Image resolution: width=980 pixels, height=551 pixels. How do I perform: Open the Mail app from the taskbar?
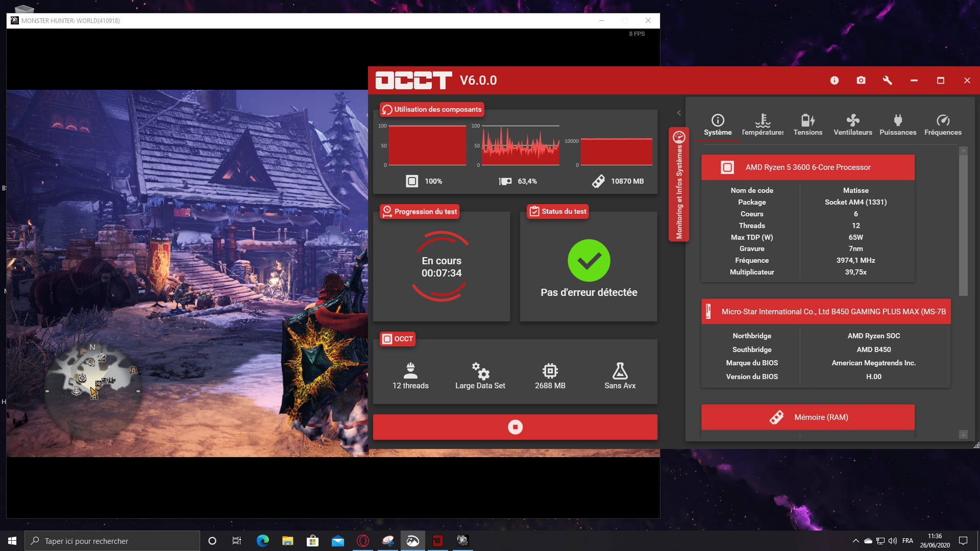[x=337, y=541]
